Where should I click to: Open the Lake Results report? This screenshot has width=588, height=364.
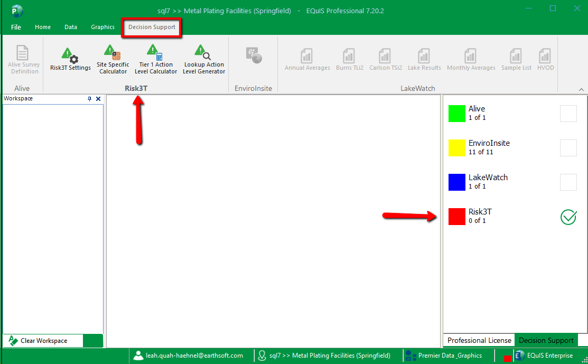[424, 59]
